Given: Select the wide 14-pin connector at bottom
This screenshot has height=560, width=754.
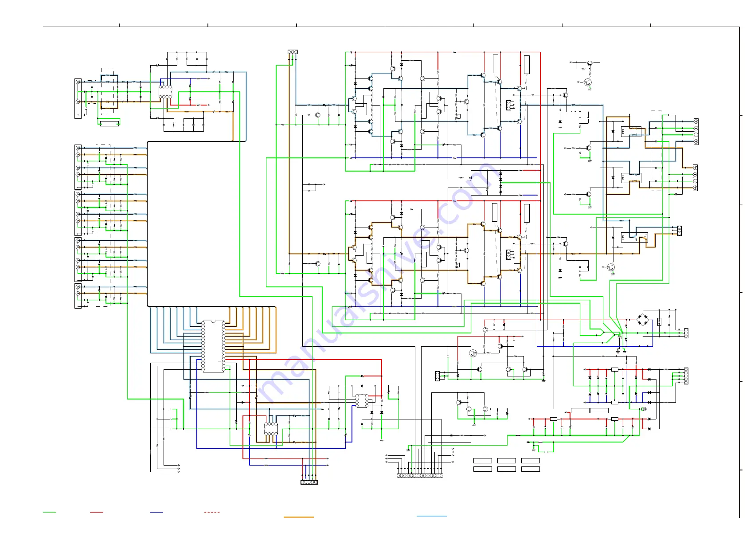Looking at the screenshot, I should (x=420, y=475).
